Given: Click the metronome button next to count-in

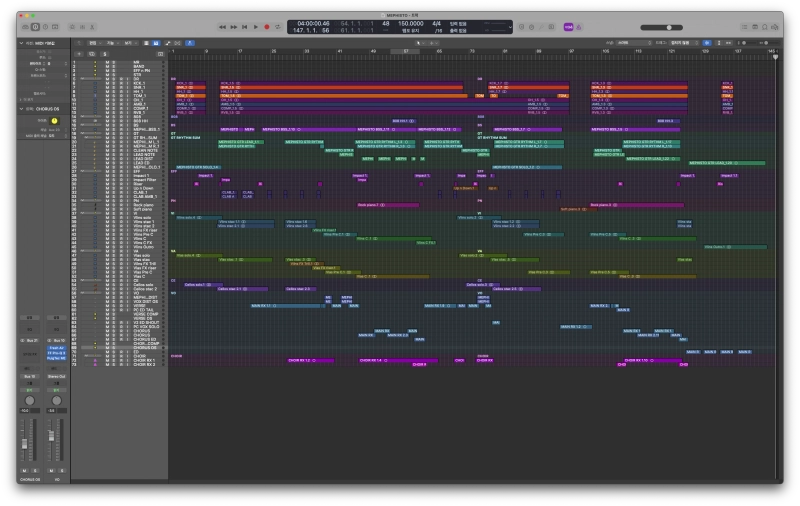Looking at the screenshot, I should click(581, 26).
